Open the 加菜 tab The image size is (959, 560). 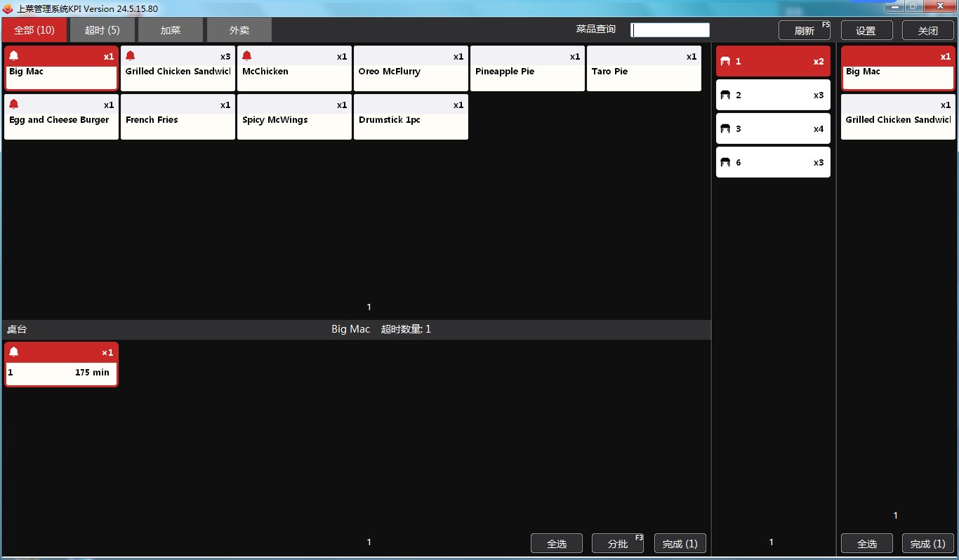171,30
